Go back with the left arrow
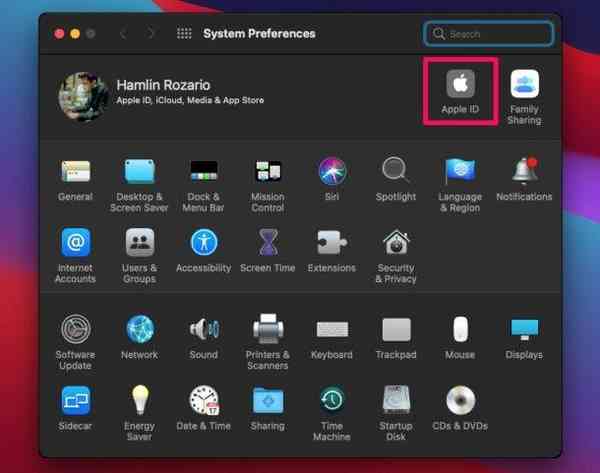Viewport: 600px width, 473px height. [x=123, y=34]
